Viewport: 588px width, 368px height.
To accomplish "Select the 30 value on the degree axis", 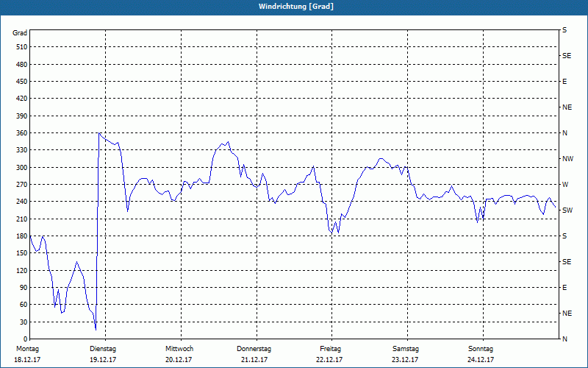I will point(24,322).
